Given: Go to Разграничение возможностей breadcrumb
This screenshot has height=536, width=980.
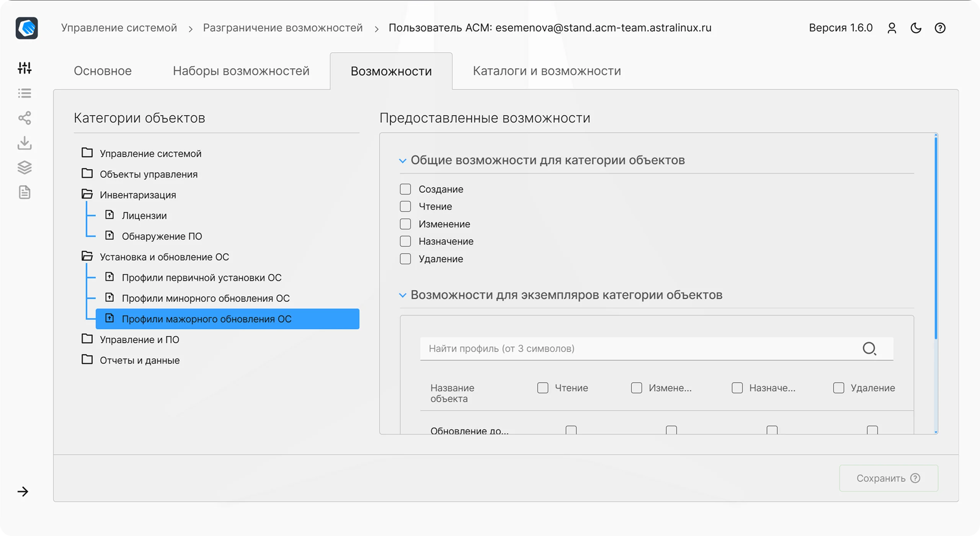Looking at the screenshot, I should click(283, 28).
